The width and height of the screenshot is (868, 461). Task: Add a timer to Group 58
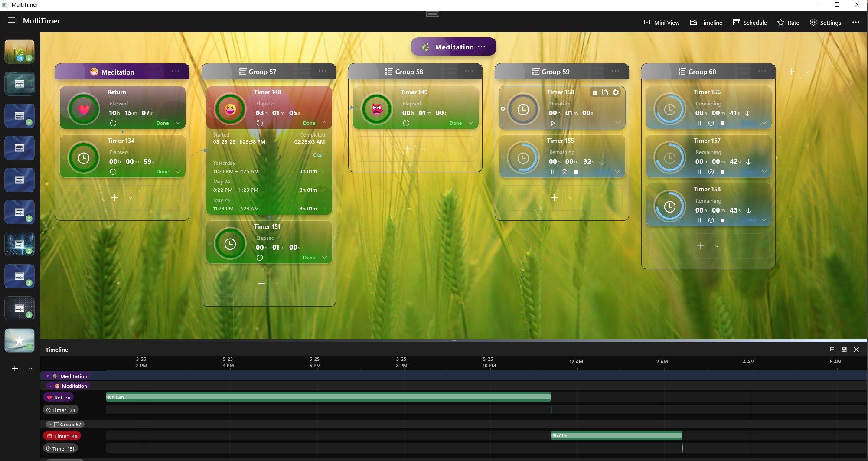click(408, 149)
